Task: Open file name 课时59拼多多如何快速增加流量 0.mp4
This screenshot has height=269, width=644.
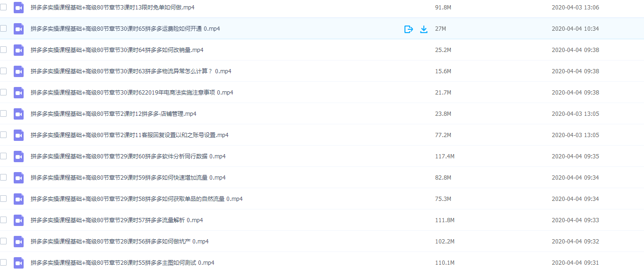Action: pos(128,178)
